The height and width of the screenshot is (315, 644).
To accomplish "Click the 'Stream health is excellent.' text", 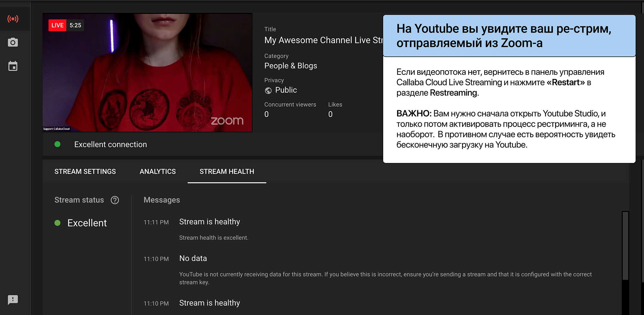I will coord(214,238).
